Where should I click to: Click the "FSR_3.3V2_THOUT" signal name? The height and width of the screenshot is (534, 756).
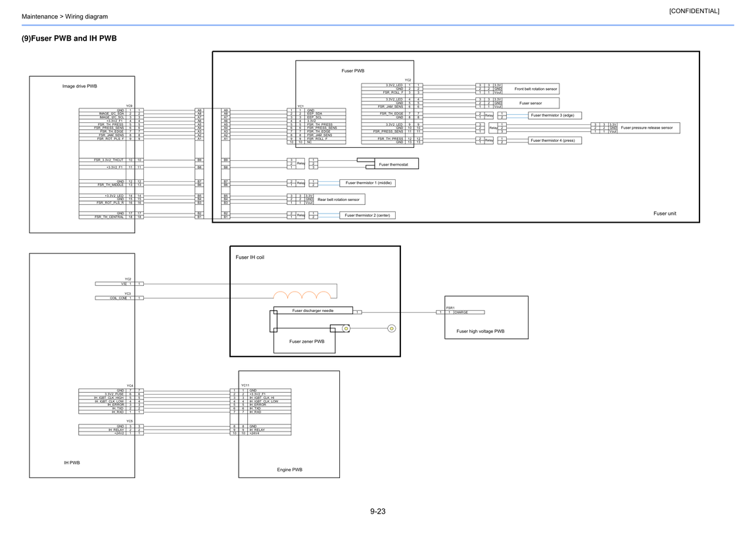(108, 160)
